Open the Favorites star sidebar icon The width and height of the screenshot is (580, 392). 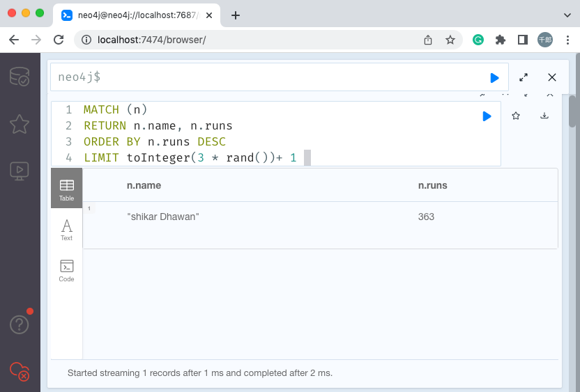20,124
